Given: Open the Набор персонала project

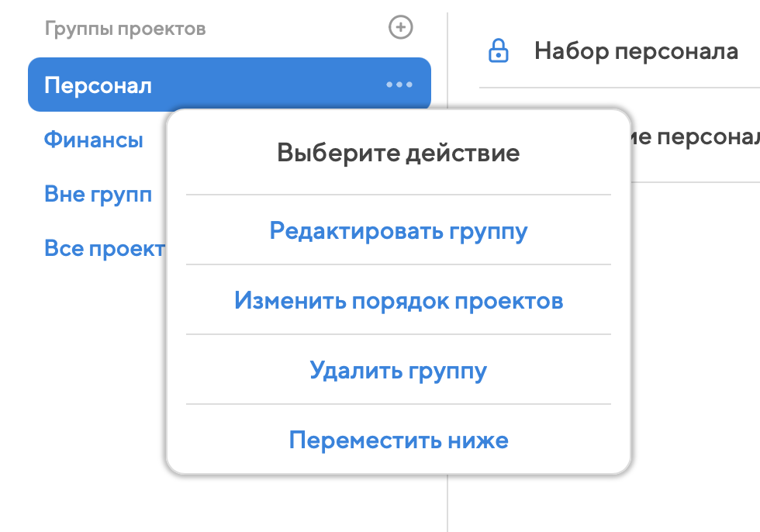Looking at the screenshot, I should [x=635, y=52].
